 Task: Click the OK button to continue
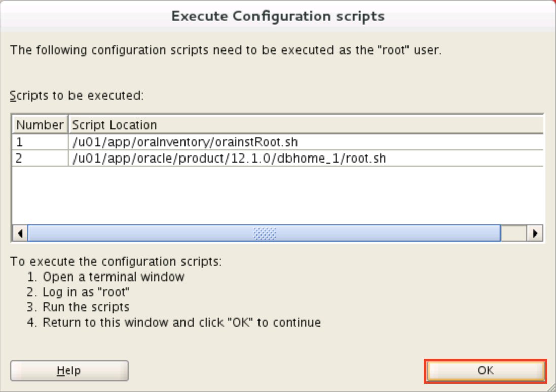[485, 371]
